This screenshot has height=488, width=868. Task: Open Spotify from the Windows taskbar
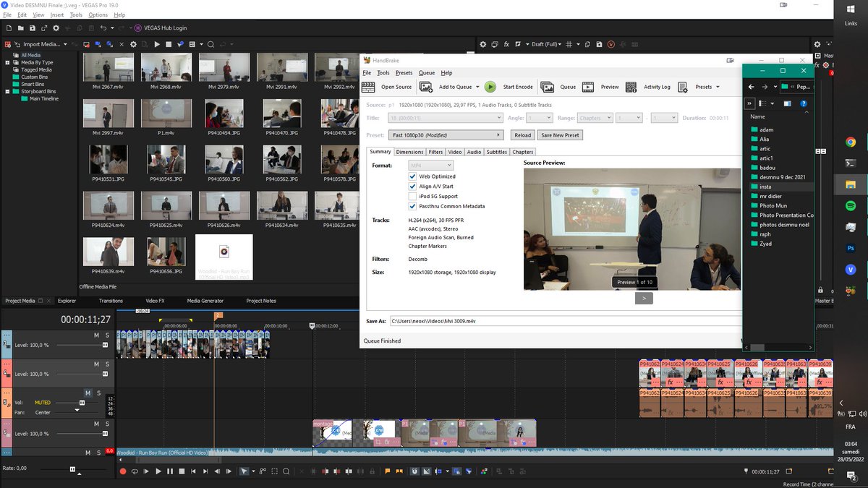pyautogui.click(x=851, y=206)
